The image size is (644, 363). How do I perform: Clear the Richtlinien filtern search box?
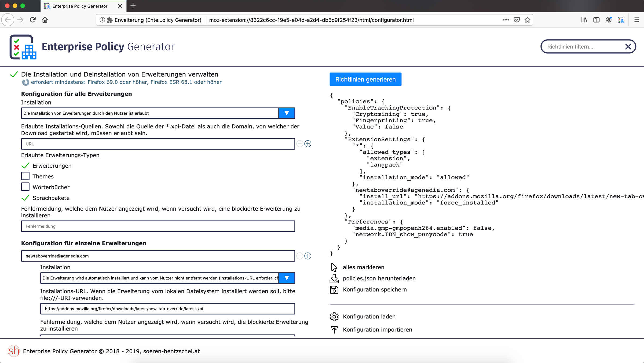(x=628, y=46)
